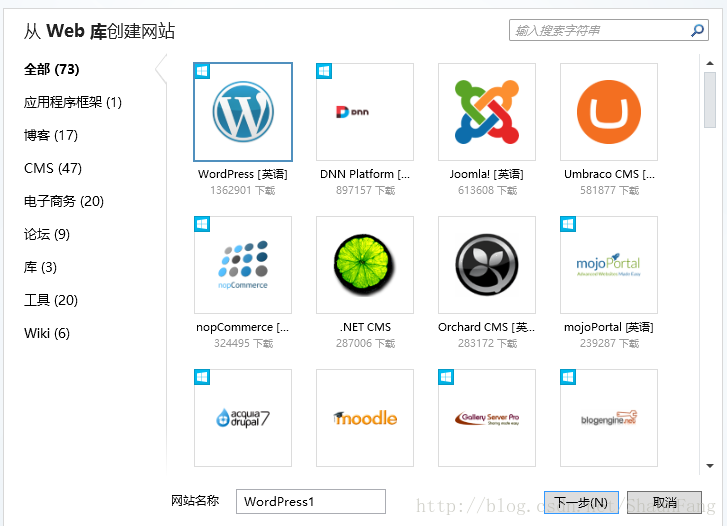Click the '283172 下载' download count
The width and height of the screenshot is (727, 526).
[487, 344]
